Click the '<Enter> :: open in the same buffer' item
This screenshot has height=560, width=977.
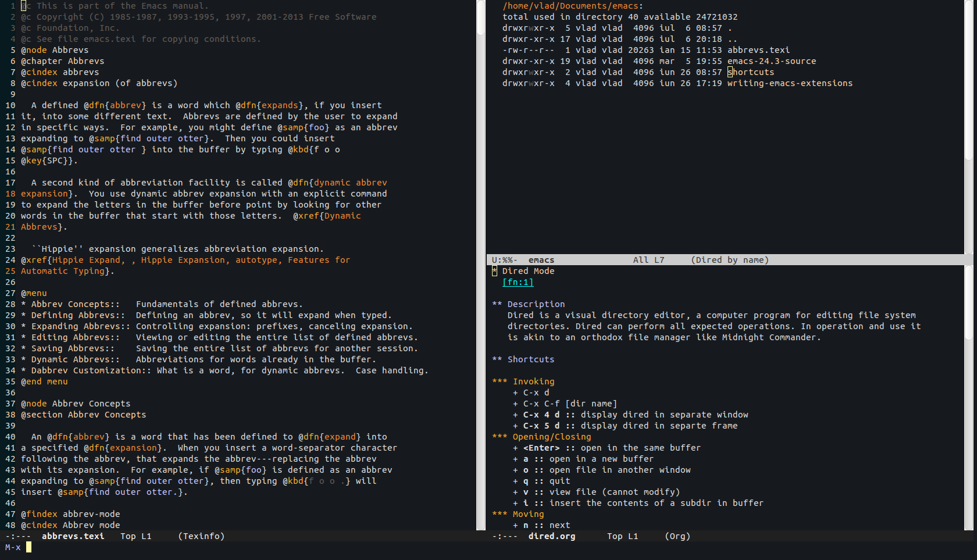pyautogui.click(x=607, y=448)
